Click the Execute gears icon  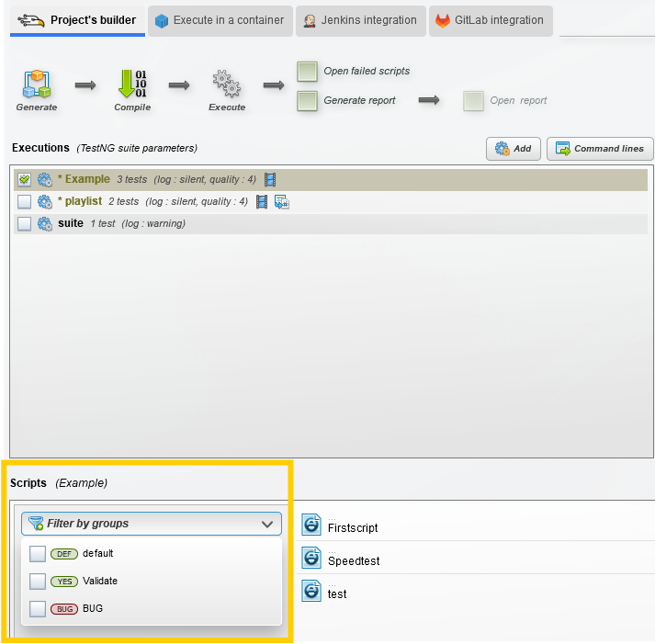[x=226, y=84]
